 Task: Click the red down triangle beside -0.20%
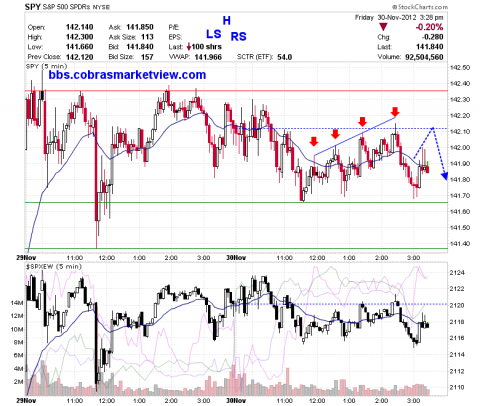pos(383,27)
